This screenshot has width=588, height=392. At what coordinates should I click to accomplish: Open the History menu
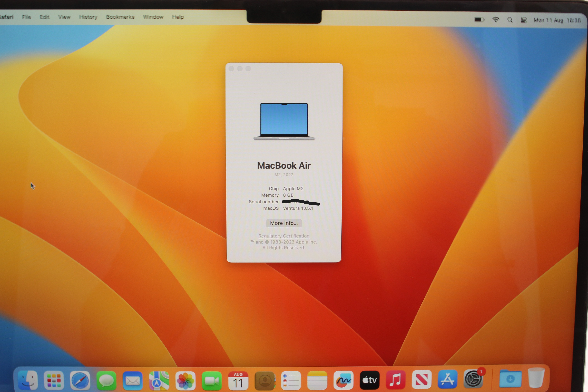click(88, 17)
